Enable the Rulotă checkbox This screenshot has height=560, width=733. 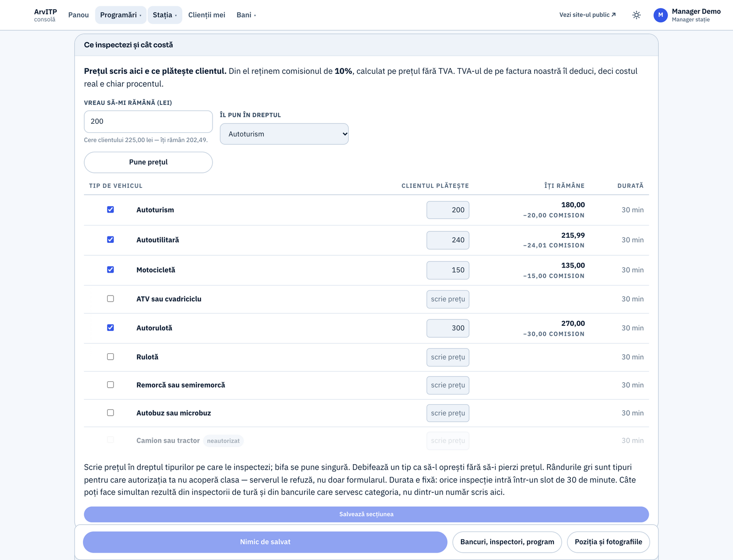coord(110,357)
